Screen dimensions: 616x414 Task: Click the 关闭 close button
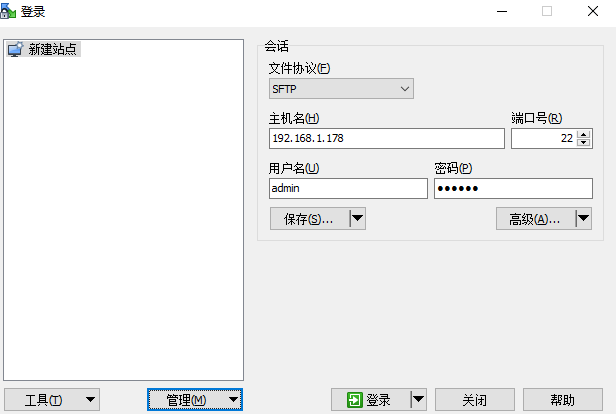pyautogui.click(x=475, y=400)
